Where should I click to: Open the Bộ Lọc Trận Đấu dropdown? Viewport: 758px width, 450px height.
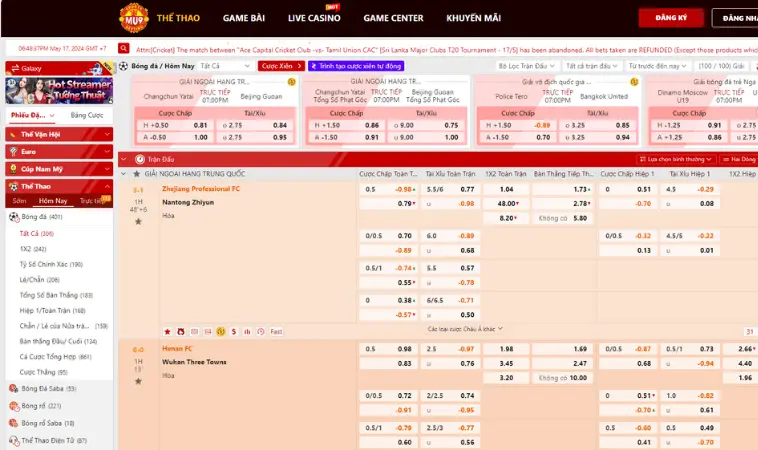click(x=527, y=66)
